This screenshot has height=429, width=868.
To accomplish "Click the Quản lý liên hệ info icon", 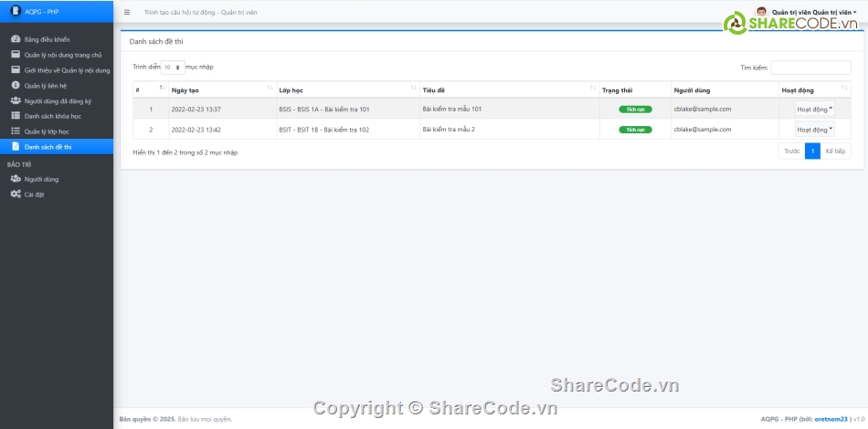I will pyautogui.click(x=16, y=86).
